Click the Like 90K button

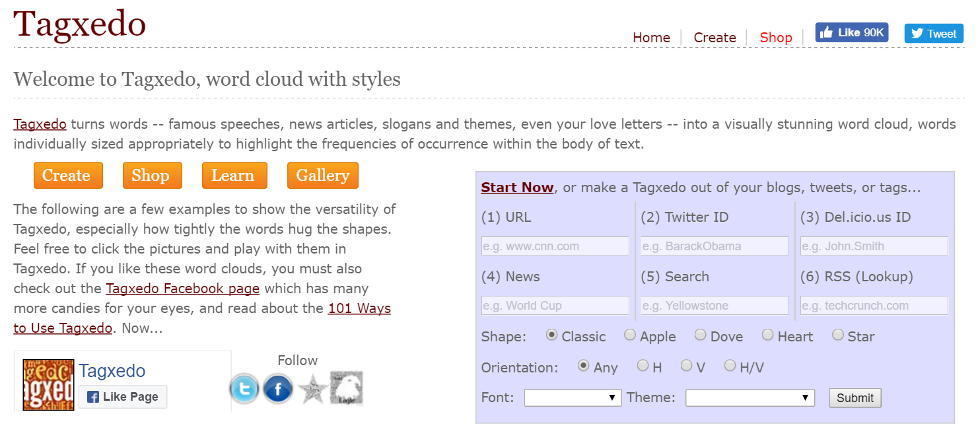point(851,32)
